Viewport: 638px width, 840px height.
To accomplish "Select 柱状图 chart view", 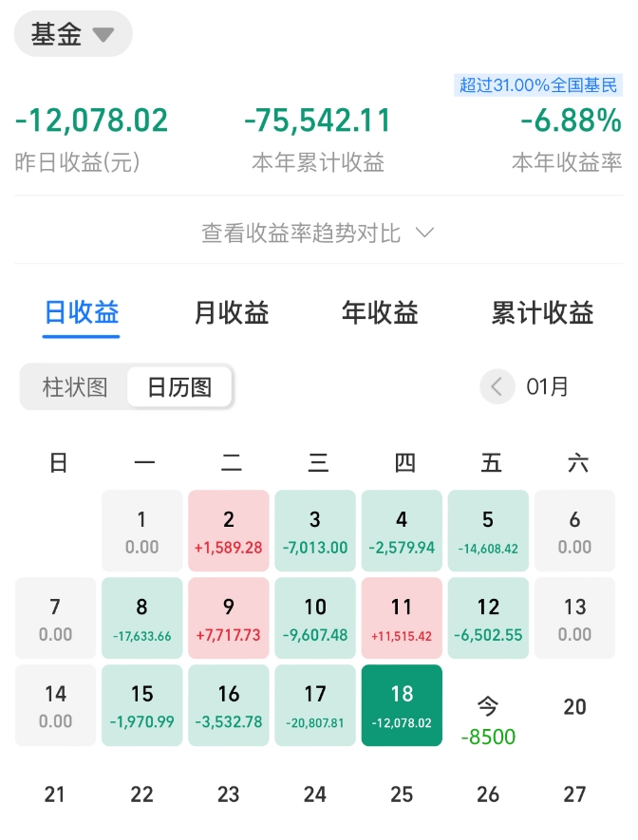I will [x=75, y=387].
